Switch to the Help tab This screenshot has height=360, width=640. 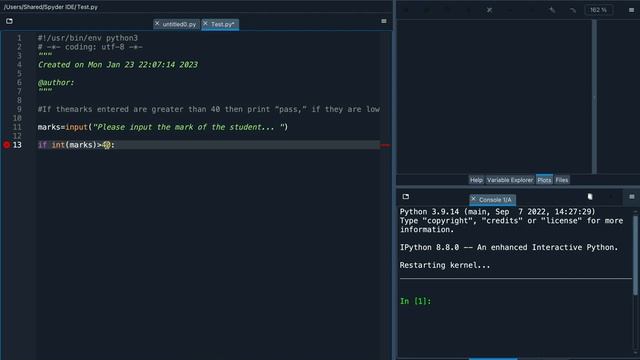pos(476,180)
